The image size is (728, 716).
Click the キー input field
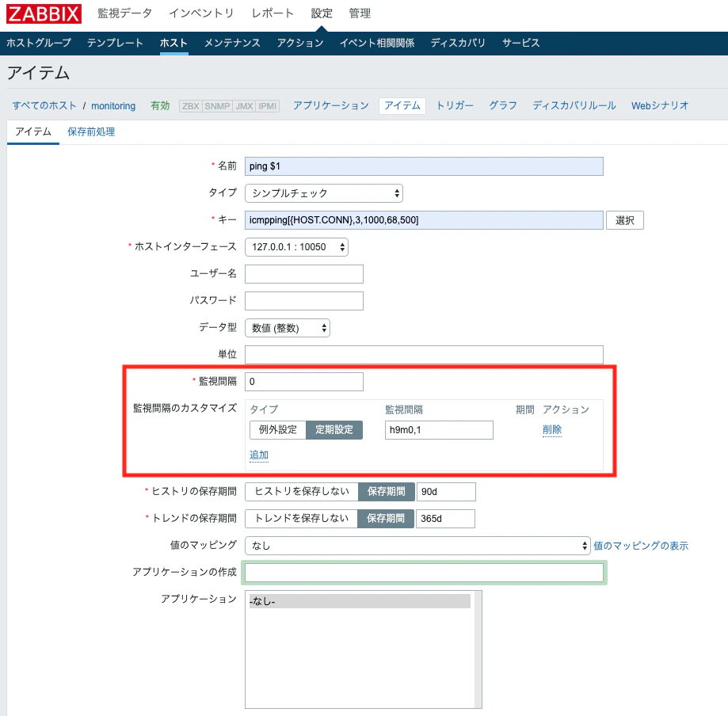(424, 220)
